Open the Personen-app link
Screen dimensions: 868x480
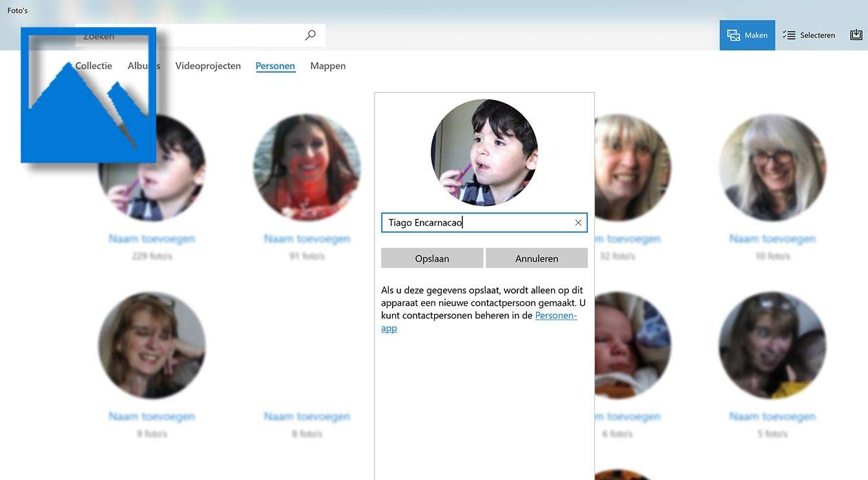(555, 315)
